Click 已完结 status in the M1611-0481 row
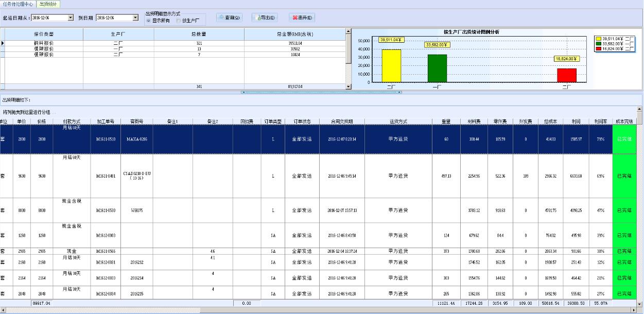The width and height of the screenshot is (644, 314). 624,176
